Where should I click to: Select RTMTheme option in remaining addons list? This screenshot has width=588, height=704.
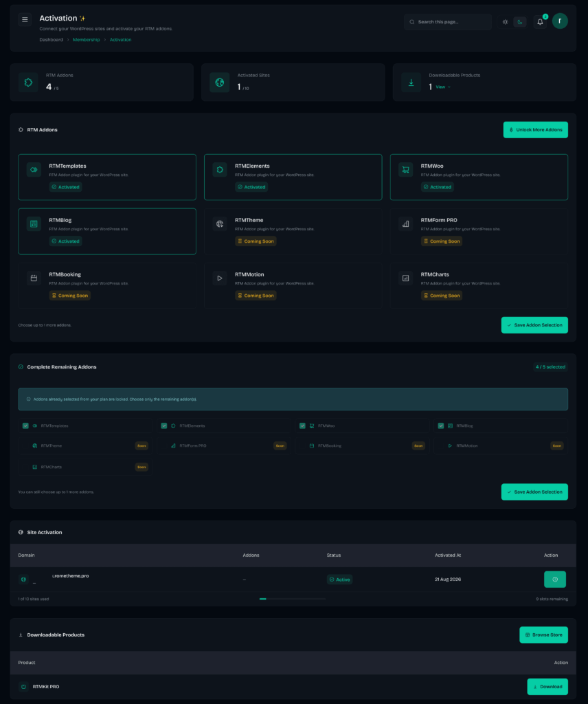(x=85, y=445)
